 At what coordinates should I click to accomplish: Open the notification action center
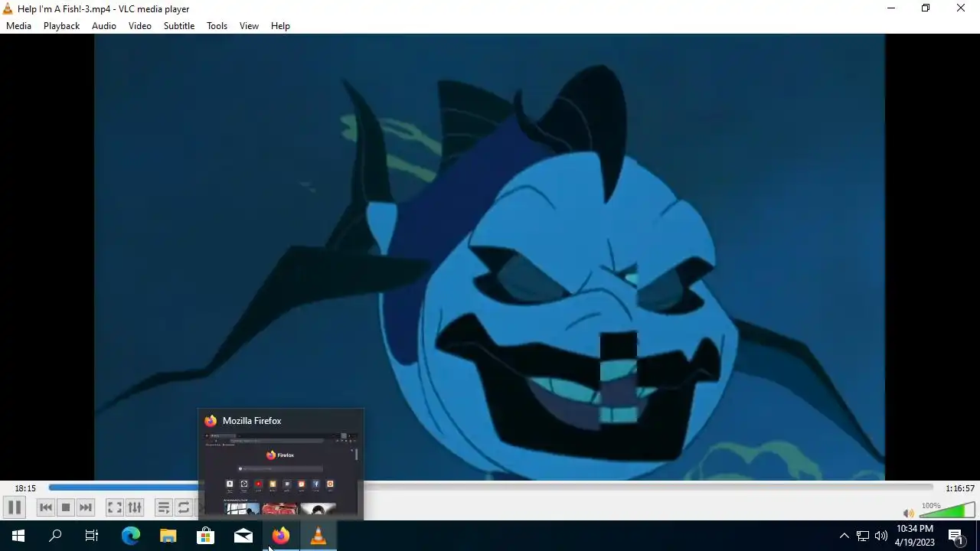tap(956, 536)
